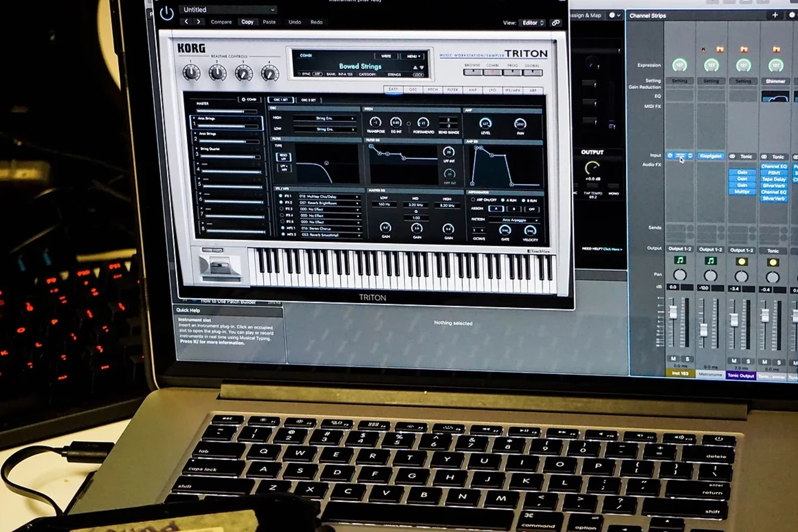Open the arpeggiator Octave dropdown
Image resolution: width=798 pixels, height=532 pixels.
pyautogui.click(x=479, y=230)
